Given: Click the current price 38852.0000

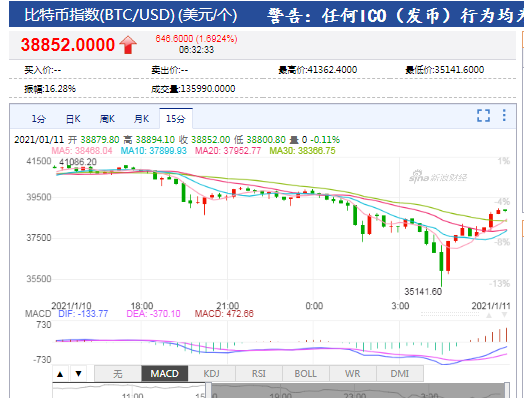Looking at the screenshot, I should click(68, 45).
